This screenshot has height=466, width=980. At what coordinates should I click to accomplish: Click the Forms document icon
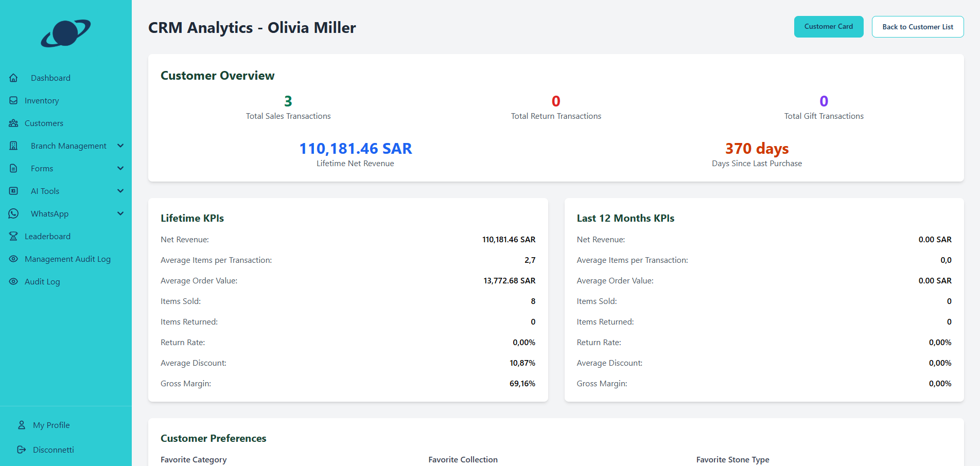(14, 168)
